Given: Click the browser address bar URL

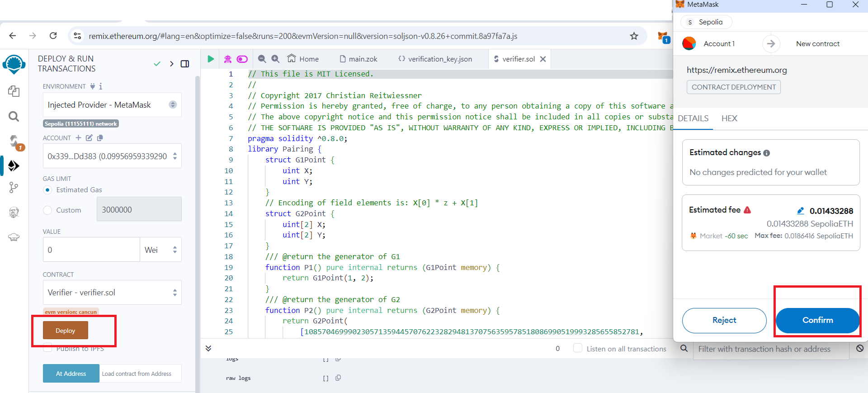Looking at the screenshot, I should point(303,36).
